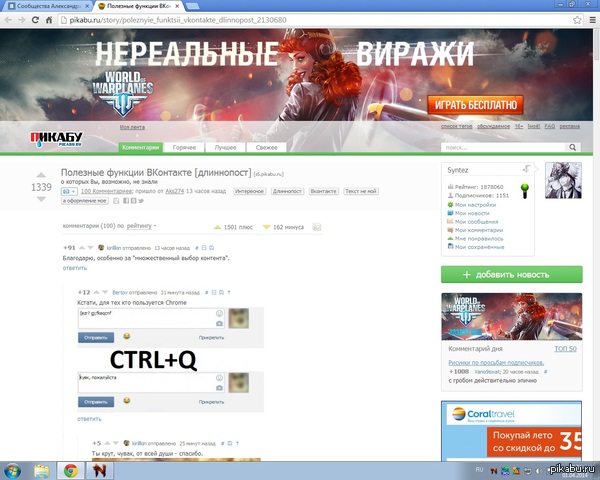Select the "Лучшее" tab
The image size is (600, 480).
(x=226, y=147)
